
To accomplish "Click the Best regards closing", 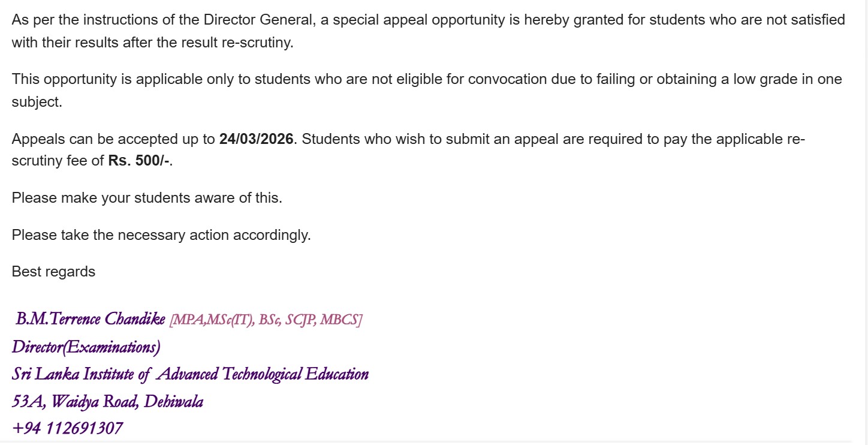I will tap(53, 272).
